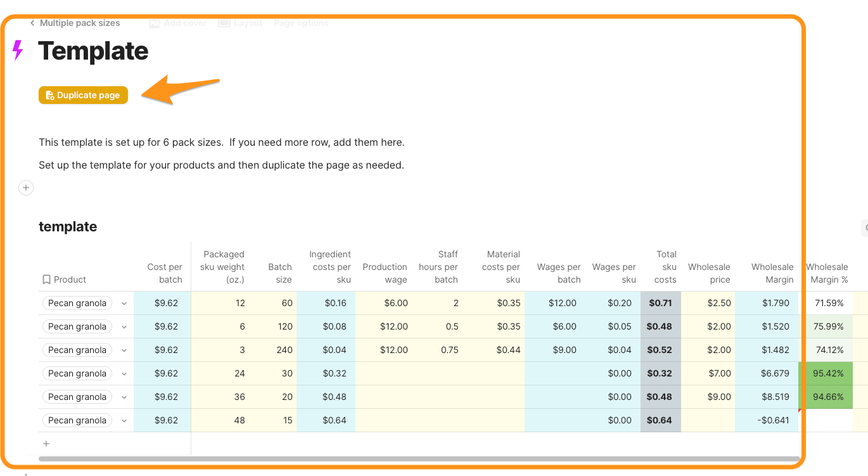
Task: Click the 75.99% margin cell
Action: (x=826, y=326)
